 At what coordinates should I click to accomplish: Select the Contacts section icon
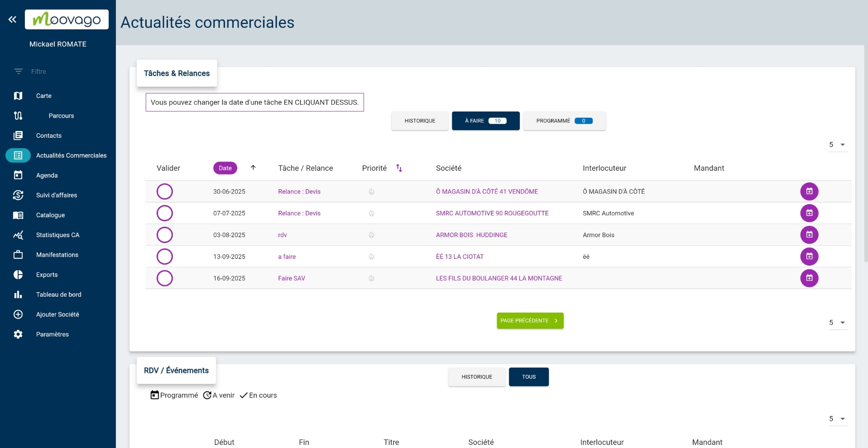[18, 135]
